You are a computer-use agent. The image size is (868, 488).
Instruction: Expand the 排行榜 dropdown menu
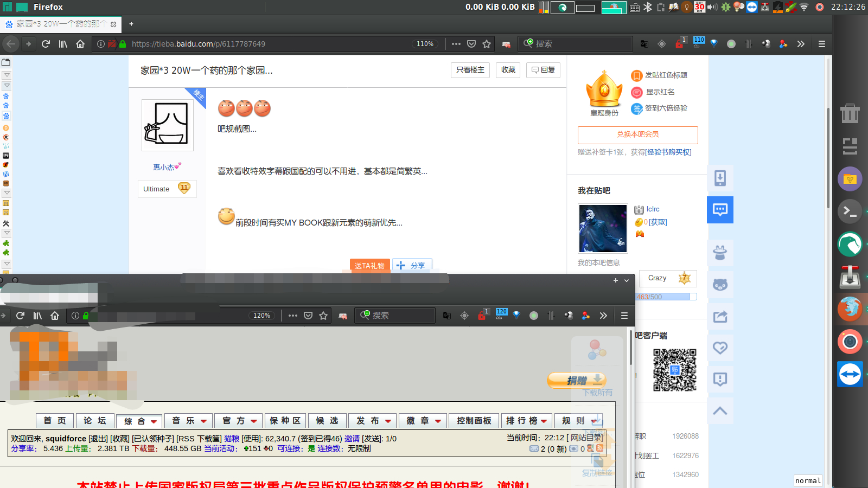click(527, 421)
